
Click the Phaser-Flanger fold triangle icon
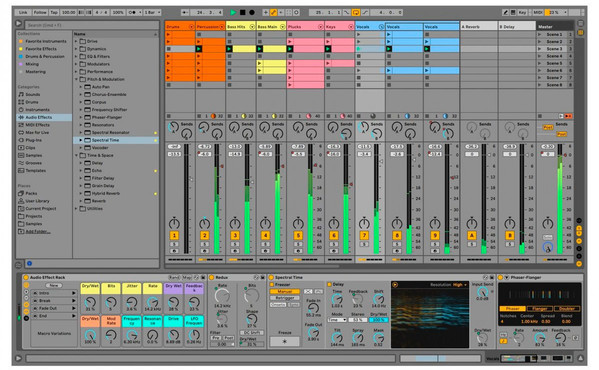click(507, 278)
